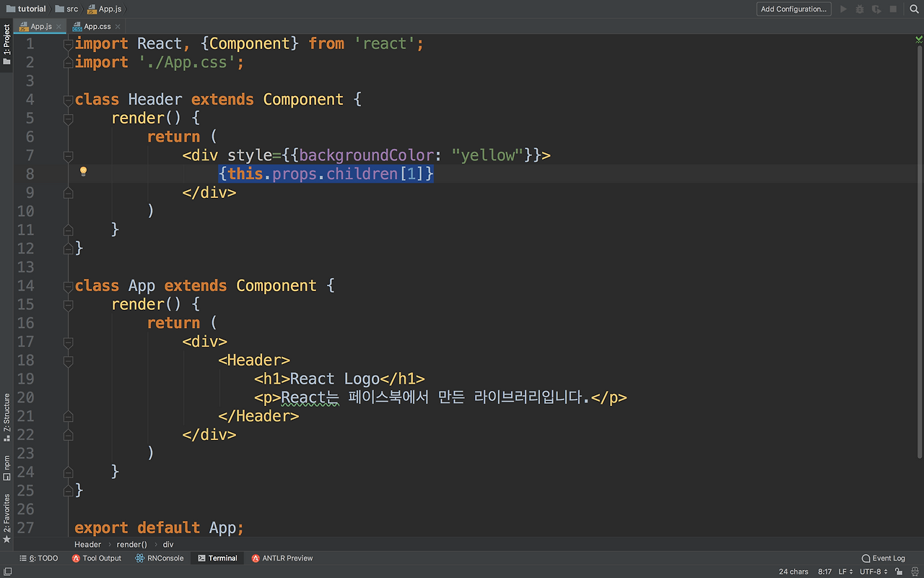Click line number 13 in gutter
Viewport: 924px width, 578px height.
[x=25, y=267]
